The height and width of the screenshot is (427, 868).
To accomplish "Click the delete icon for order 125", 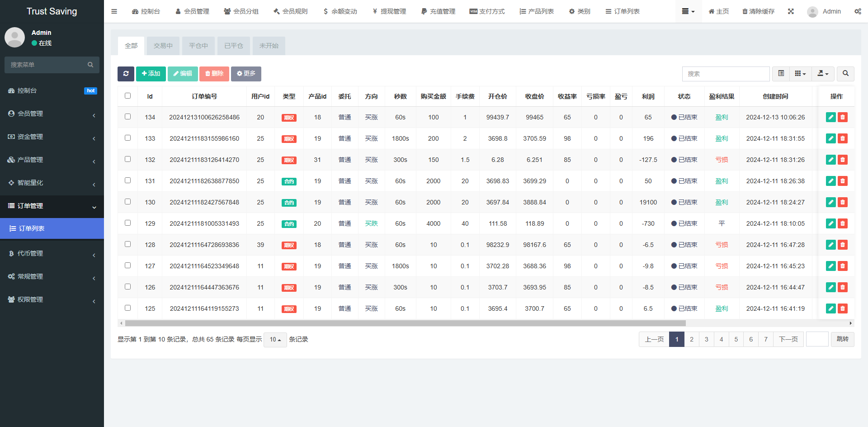I will [x=843, y=308].
